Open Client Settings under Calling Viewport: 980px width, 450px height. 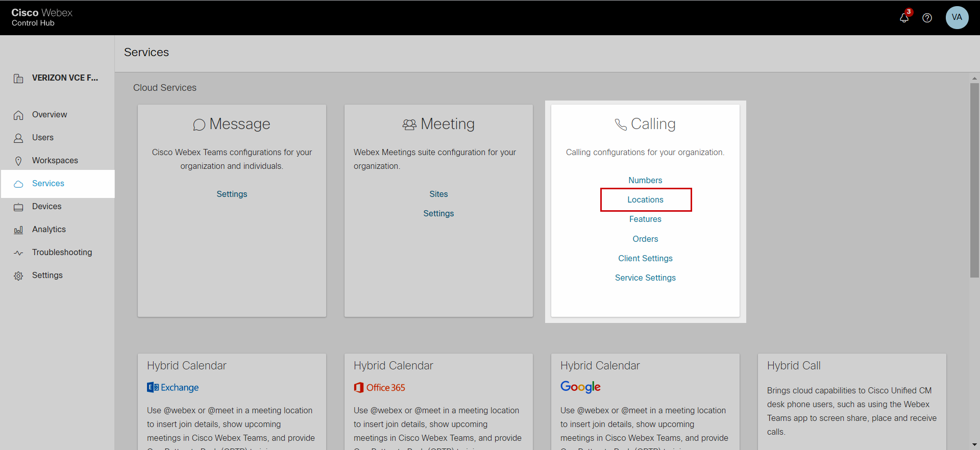click(x=645, y=259)
